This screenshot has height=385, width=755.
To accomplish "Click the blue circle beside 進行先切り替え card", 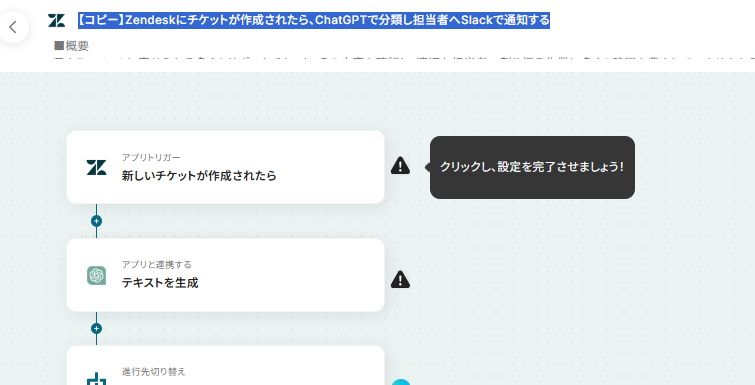I will [401, 382].
